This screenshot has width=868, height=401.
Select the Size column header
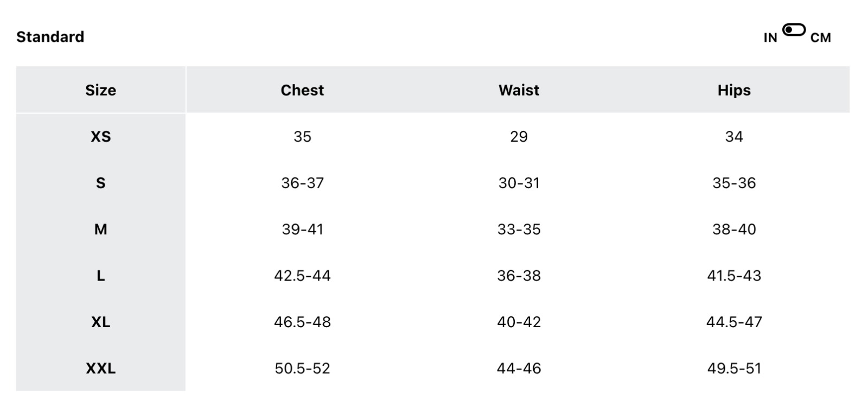pyautogui.click(x=100, y=90)
